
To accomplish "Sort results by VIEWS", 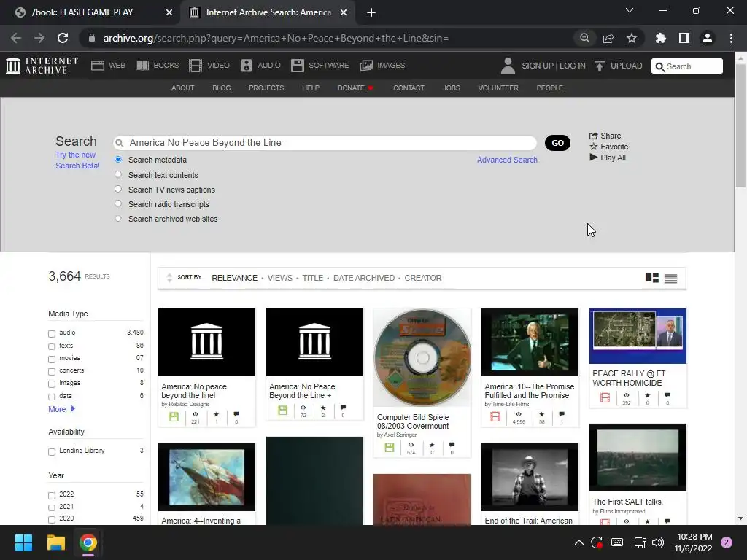I will click(x=280, y=278).
